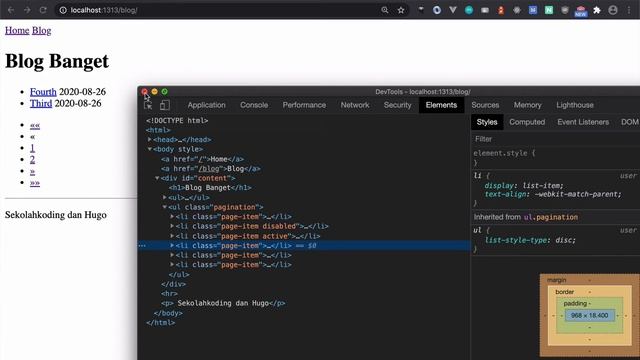Click the list-style-type: disc declaration
Screen dimensions: 640x360
pyautogui.click(x=530, y=240)
